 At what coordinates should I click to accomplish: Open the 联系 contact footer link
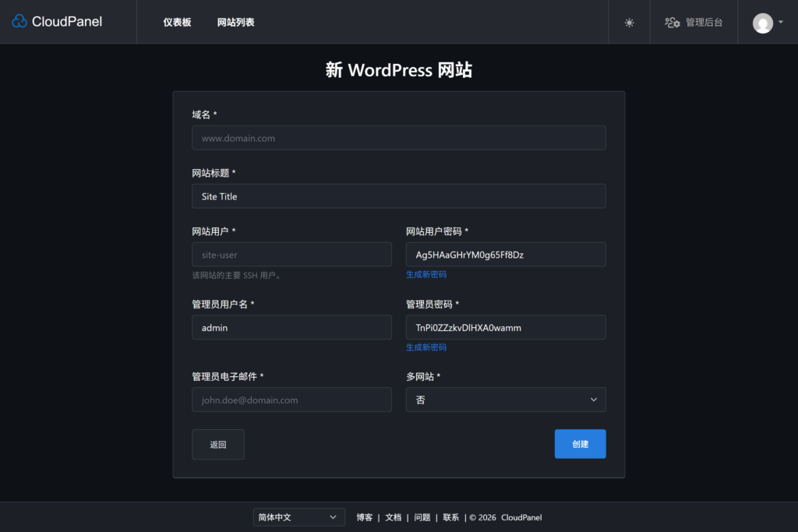(x=451, y=517)
